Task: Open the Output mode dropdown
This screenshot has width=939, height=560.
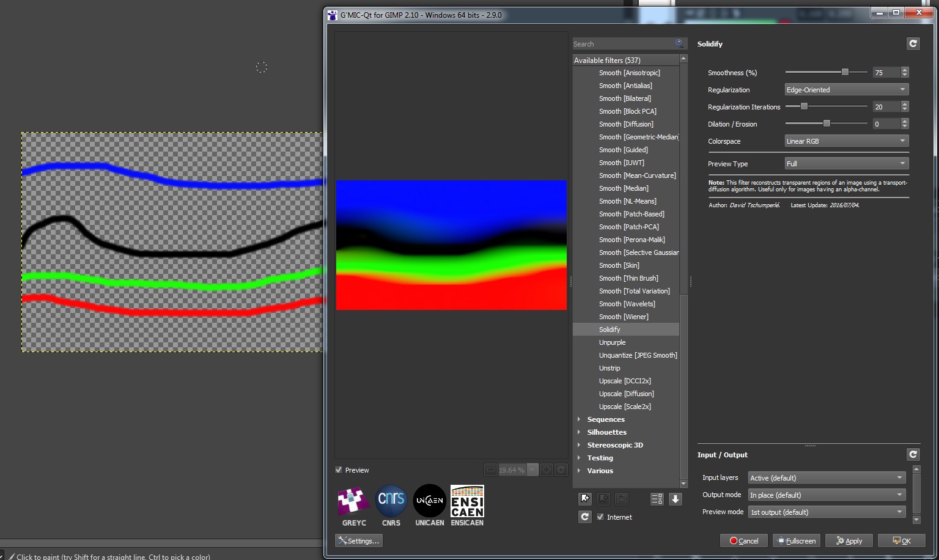Action: coord(827,495)
